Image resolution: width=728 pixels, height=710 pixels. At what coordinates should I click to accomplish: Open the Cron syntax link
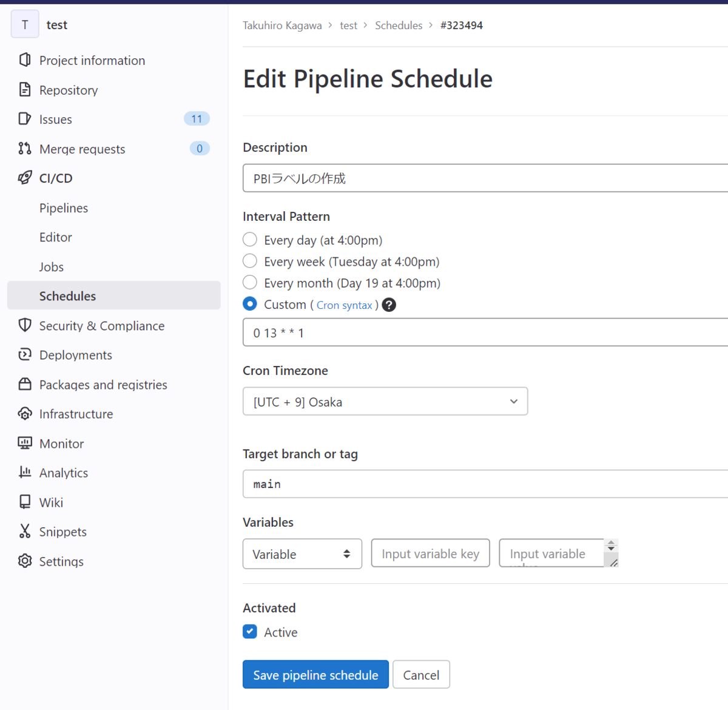point(344,305)
